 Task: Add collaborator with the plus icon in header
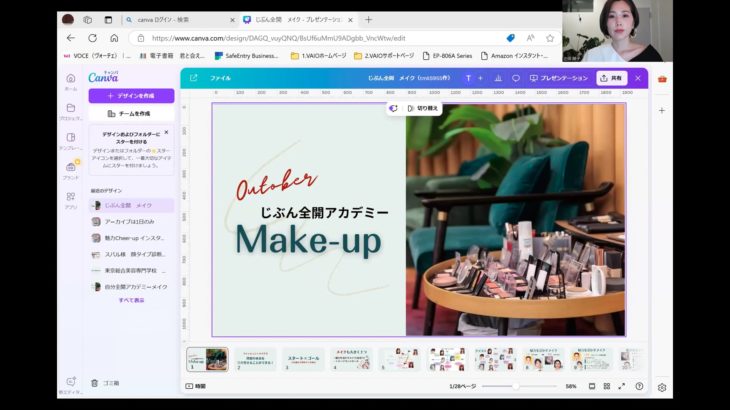[480, 78]
